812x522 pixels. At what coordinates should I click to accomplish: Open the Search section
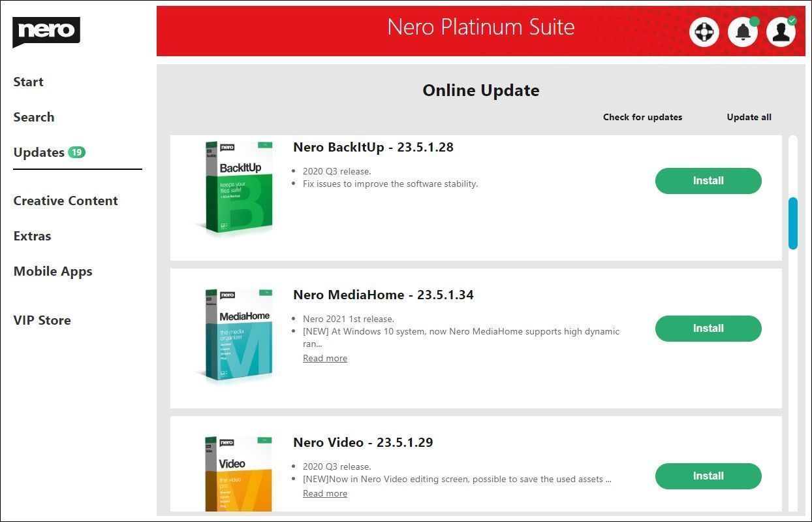coord(34,117)
